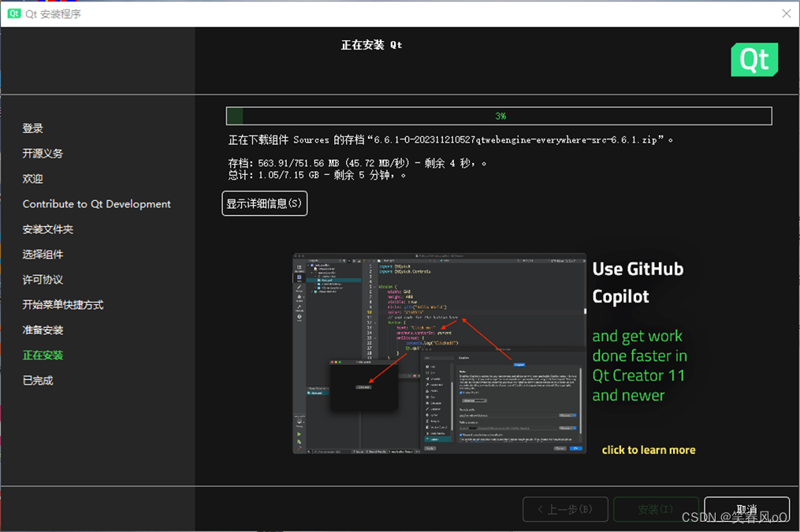Viewport: 800px width, 532px height.
Task: Select the 安装文件夹 step in sidebar
Action: click(x=48, y=229)
